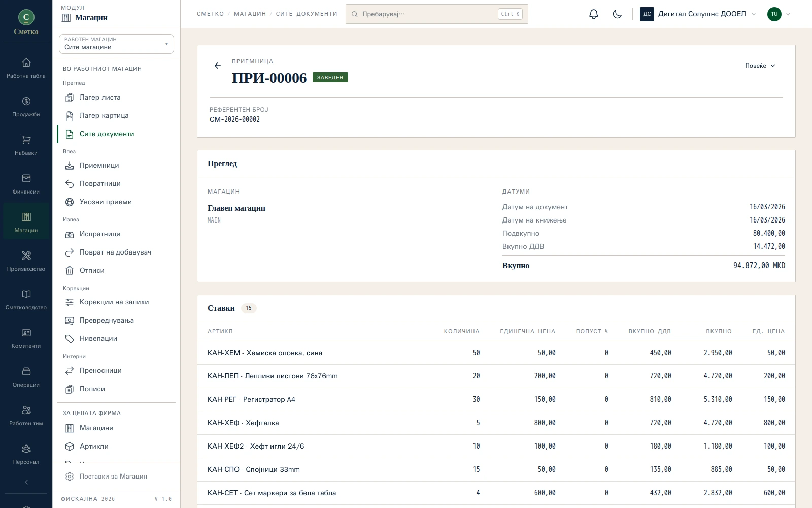Open Работен тим module in sidebar

click(x=26, y=416)
